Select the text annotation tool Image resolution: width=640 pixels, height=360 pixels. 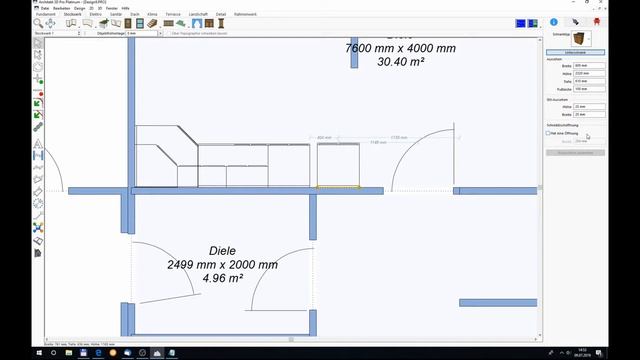click(x=38, y=143)
